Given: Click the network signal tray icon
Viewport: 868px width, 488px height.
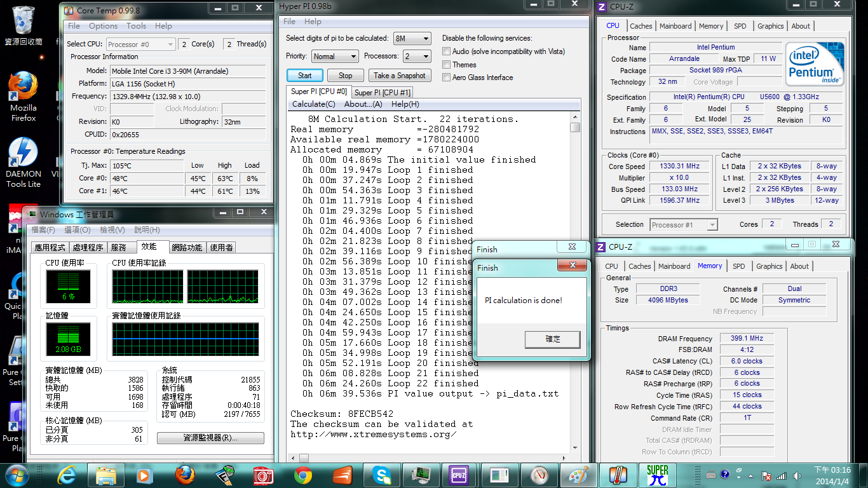Looking at the screenshot, I should click(782, 476).
